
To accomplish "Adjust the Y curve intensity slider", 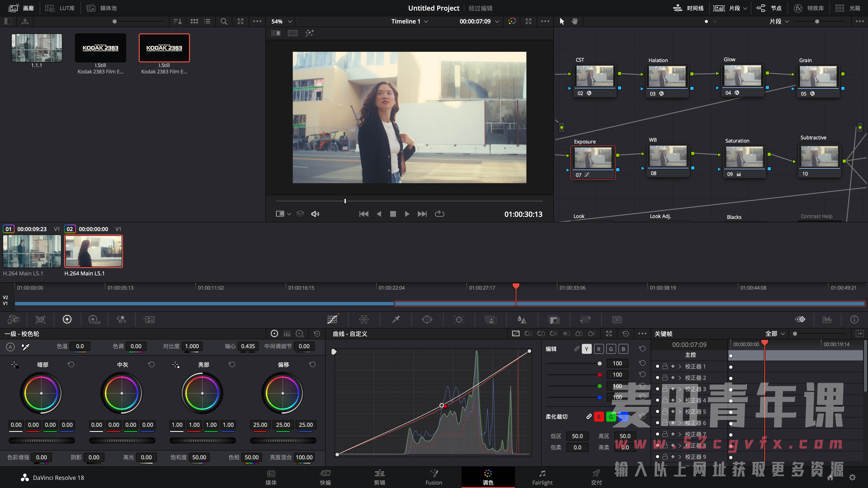I will pos(599,363).
